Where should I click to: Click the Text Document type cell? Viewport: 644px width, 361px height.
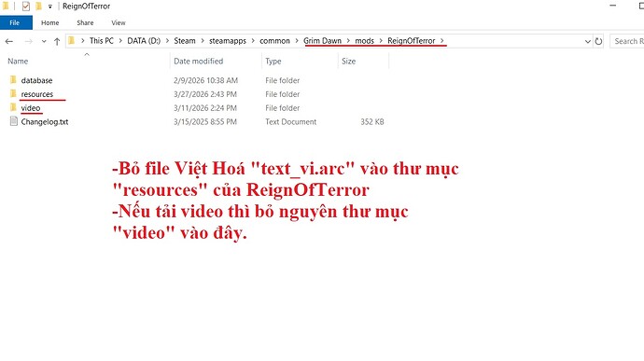[x=290, y=122]
